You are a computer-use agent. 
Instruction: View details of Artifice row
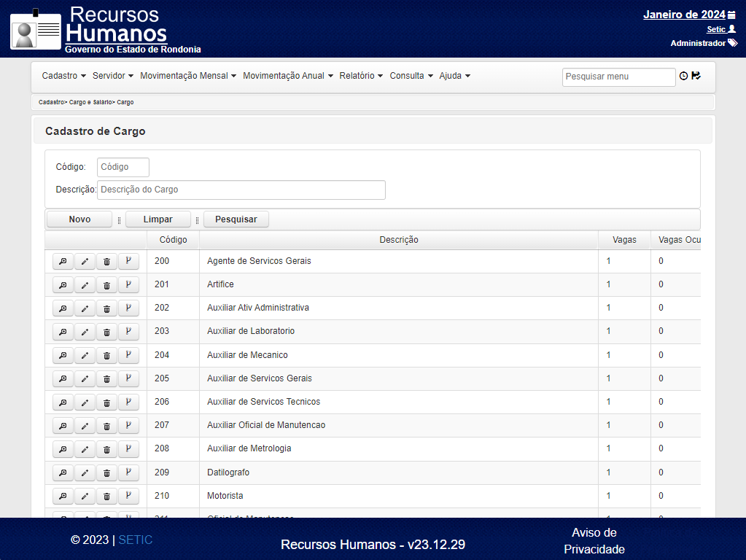pos(63,284)
